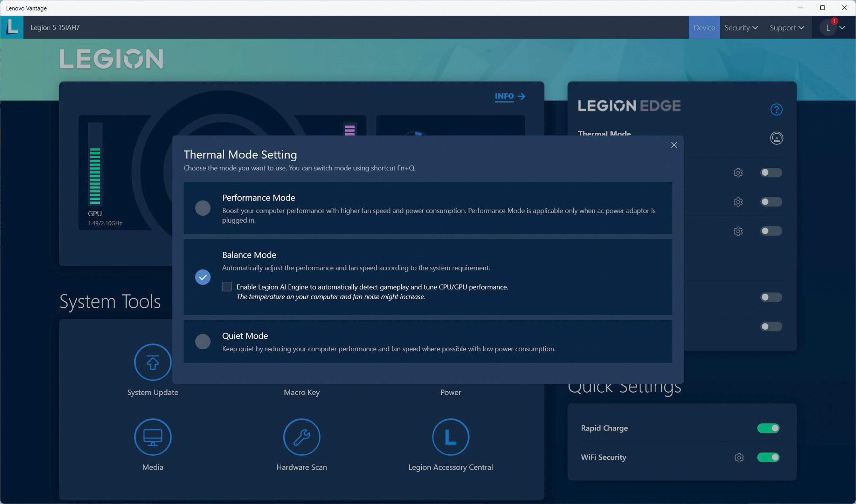Select Quiet Mode radio button
This screenshot has width=856, height=504.
203,342
